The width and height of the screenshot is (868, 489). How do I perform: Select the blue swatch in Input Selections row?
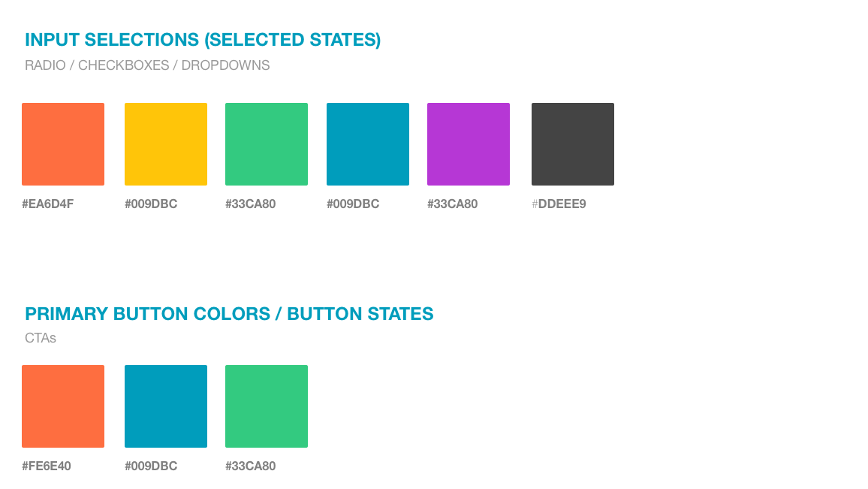click(x=368, y=144)
